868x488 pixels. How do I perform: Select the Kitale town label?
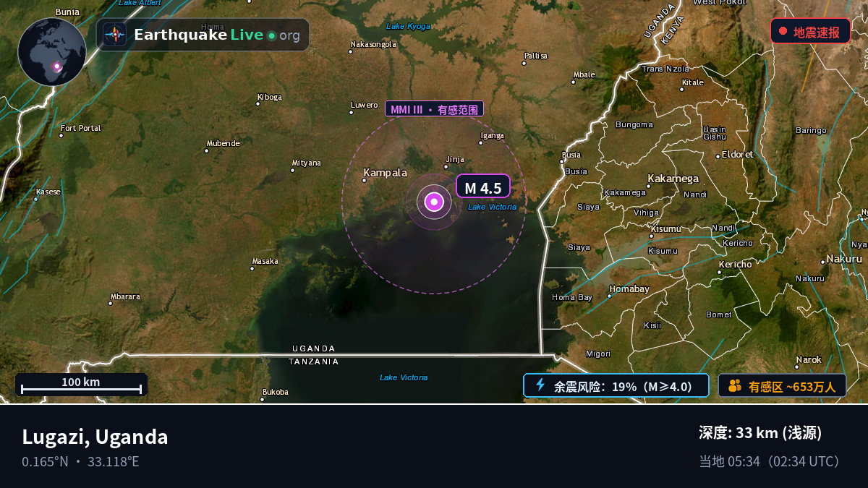pyautogui.click(x=692, y=82)
